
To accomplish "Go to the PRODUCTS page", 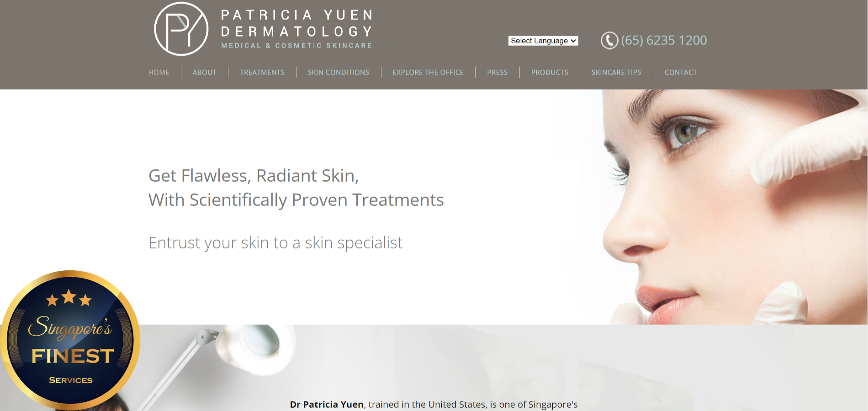I will 550,72.
